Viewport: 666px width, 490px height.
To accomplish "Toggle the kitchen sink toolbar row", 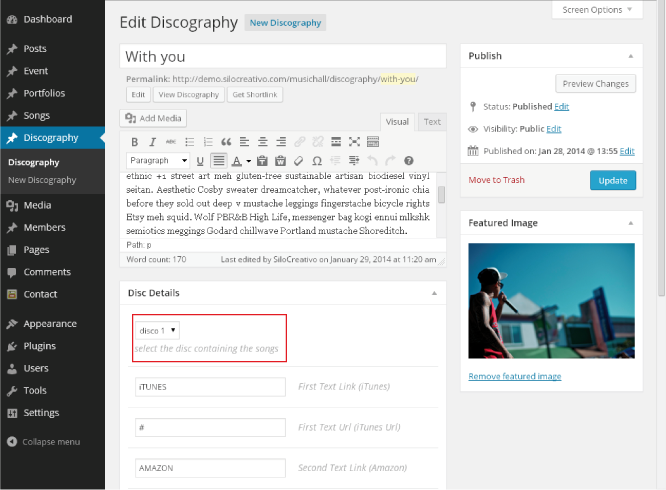I will tap(373, 142).
